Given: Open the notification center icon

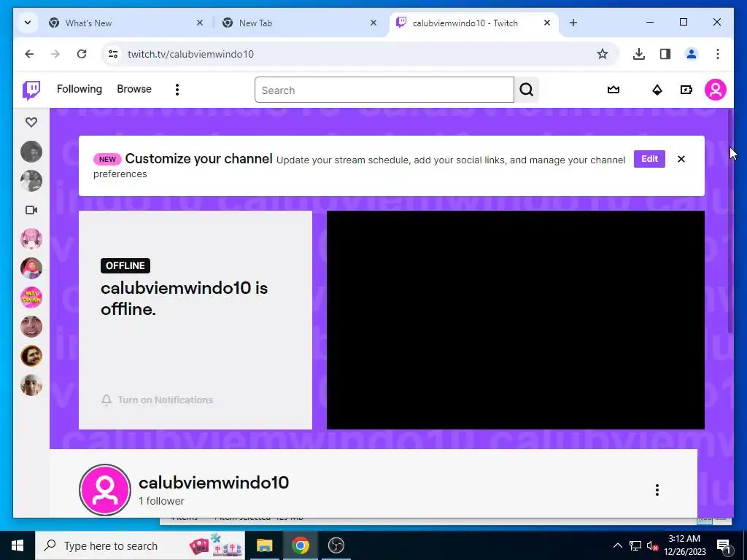Looking at the screenshot, I should coord(724,545).
